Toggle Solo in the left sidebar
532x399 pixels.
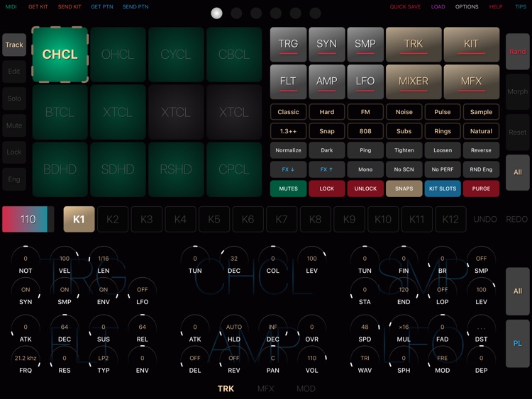click(x=14, y=99)
